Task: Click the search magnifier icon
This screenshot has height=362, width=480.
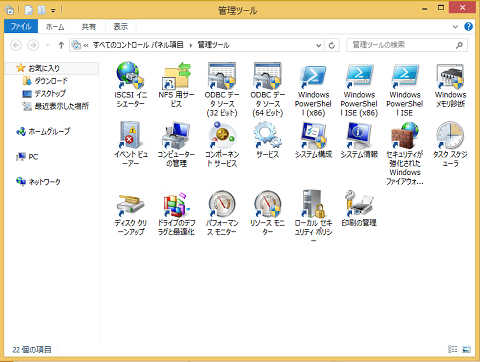Action: coord(459,45)
